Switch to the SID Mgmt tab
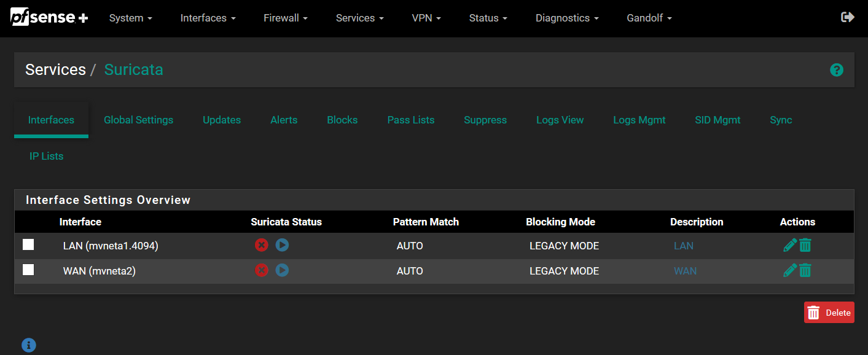Screen dimensions: 868x355 point(717,120)
